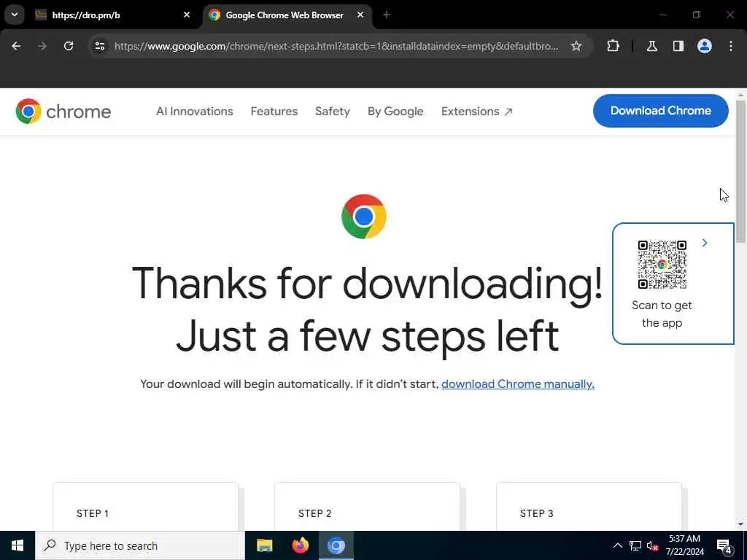The width and height of the screenshot is (747, 560).
Task: Toggle the side panel icon
Action: coord(678,46)
